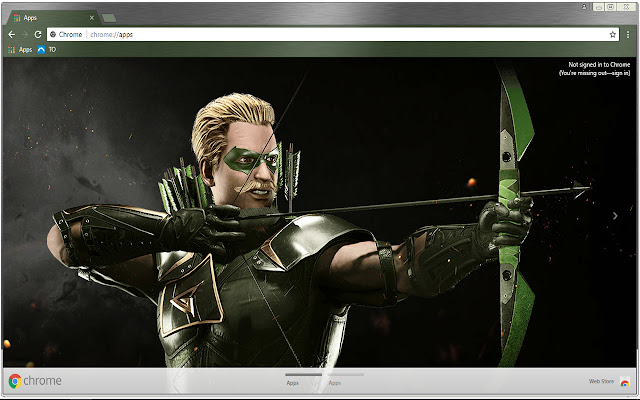
Task: Open the user profile button in title bar
Action: click(584, 7)
